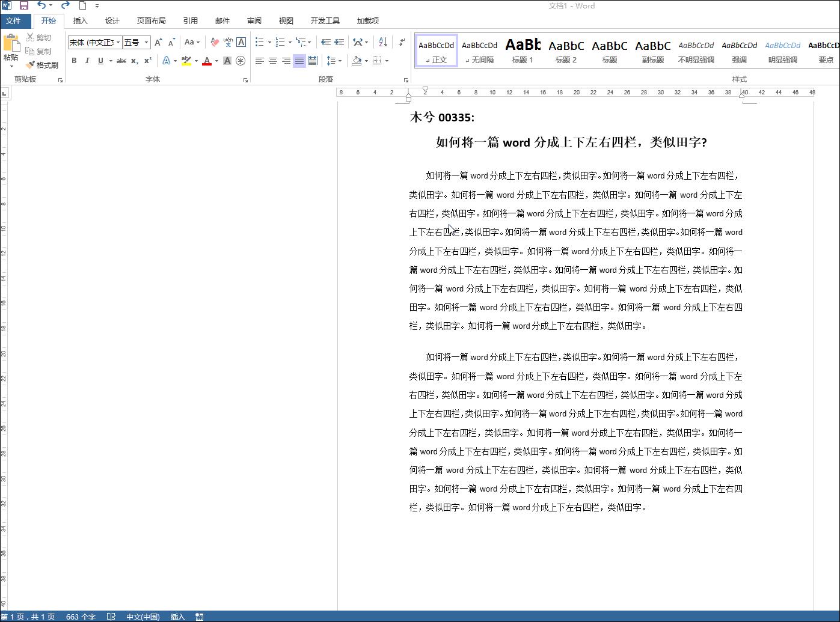The width and height of the screenshot is (840, 622).
Task: Toggle the bulleted list
Action: pos(259,42)
